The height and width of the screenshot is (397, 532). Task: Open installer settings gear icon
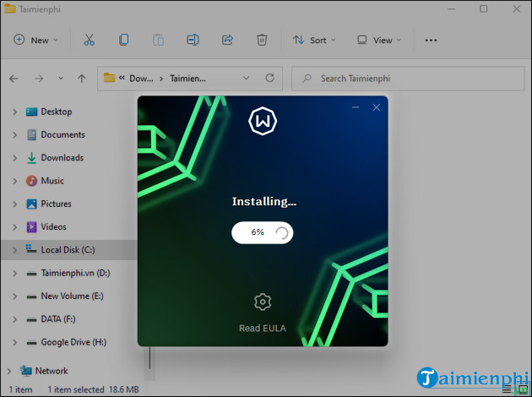tap(263, 302)
